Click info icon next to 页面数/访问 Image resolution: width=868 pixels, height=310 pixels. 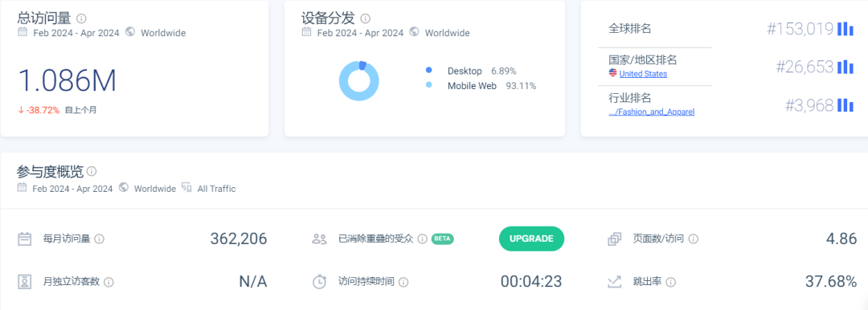(x=693, y=239)
